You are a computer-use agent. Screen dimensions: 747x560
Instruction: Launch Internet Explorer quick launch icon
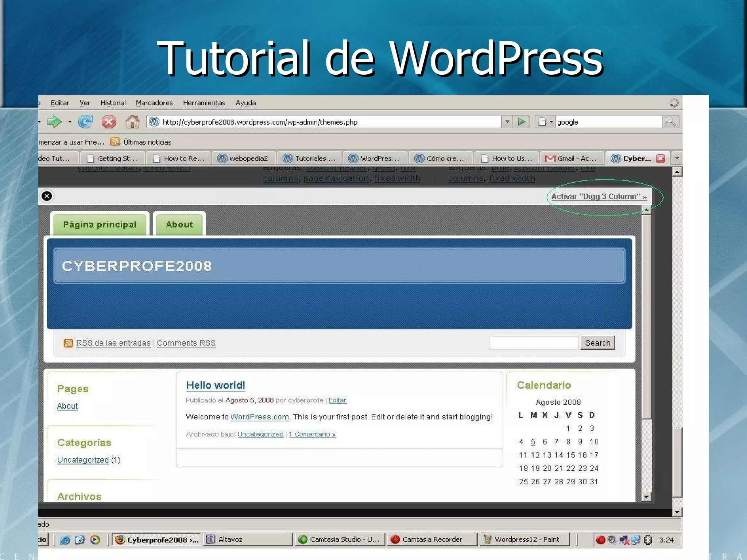[65, 540]
